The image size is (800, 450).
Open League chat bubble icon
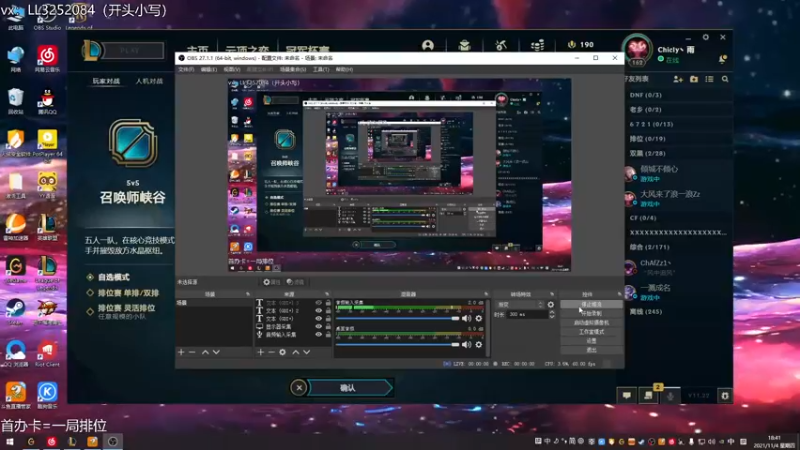click(x=627, y=395)
